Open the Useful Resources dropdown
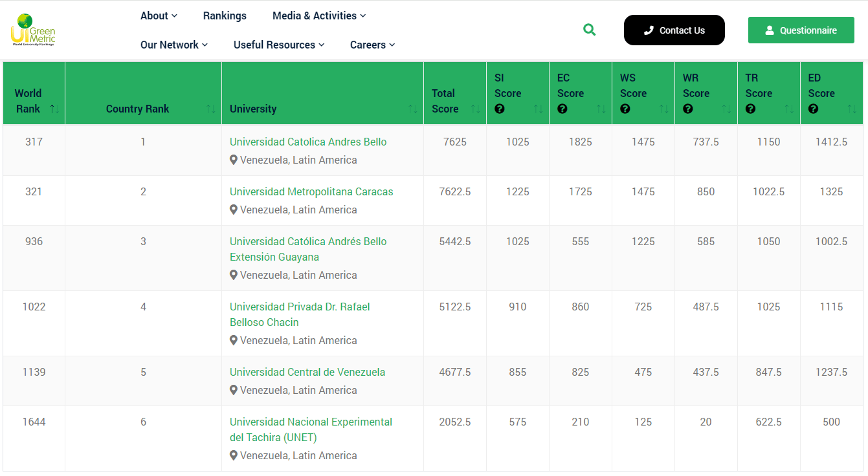Viewport: 868px width, 476px height. coord(278,45)
